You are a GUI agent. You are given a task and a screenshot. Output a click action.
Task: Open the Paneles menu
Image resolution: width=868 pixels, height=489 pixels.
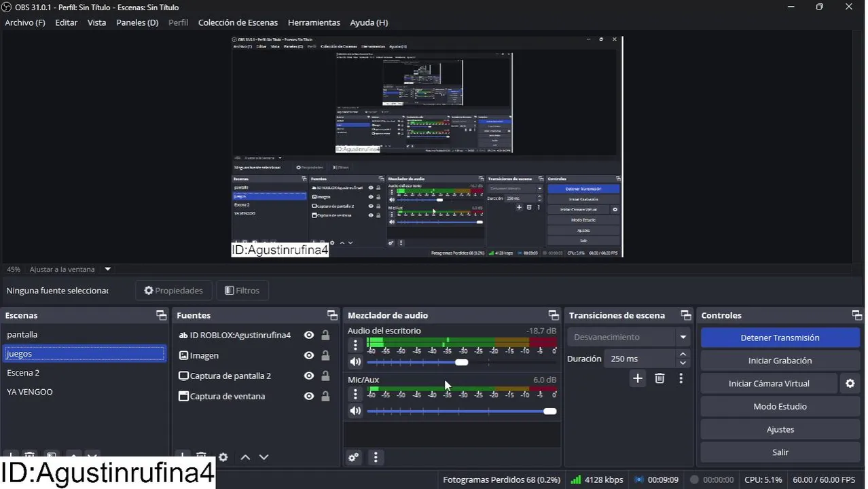pos(137,22)
